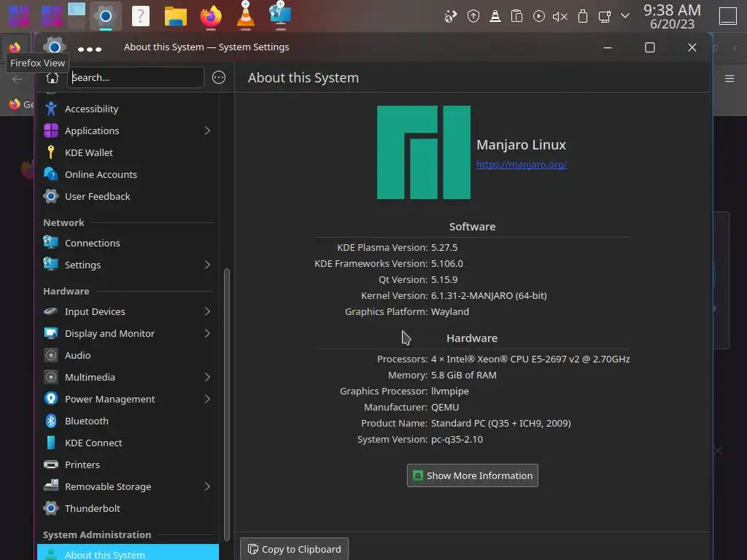
Task: Open the manjaro.org link
Action: [522, 165]
